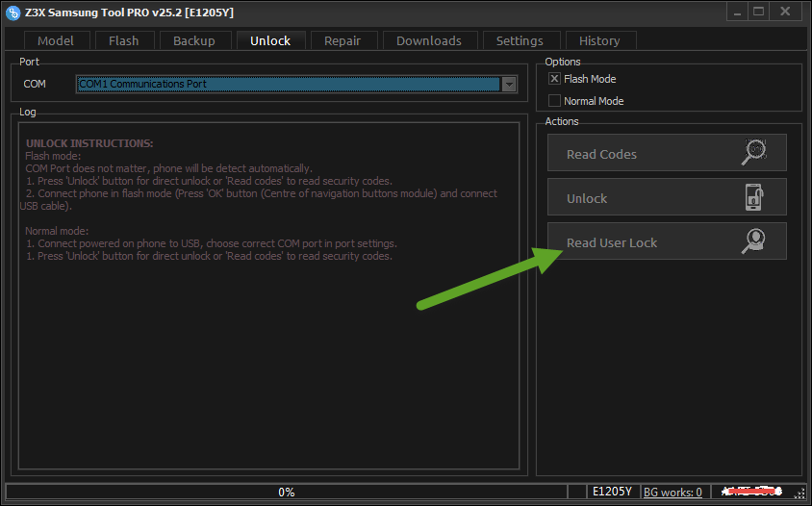The width and height of the screenshot is (812, 506).
Task: Click the Unlock phone padlock icon
Action: [x=754, y=197]
